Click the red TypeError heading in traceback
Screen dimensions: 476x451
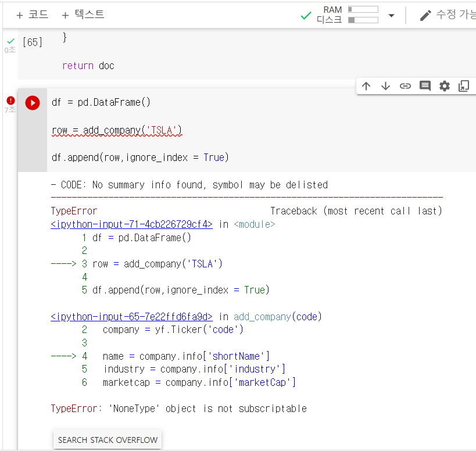[74, 211]
